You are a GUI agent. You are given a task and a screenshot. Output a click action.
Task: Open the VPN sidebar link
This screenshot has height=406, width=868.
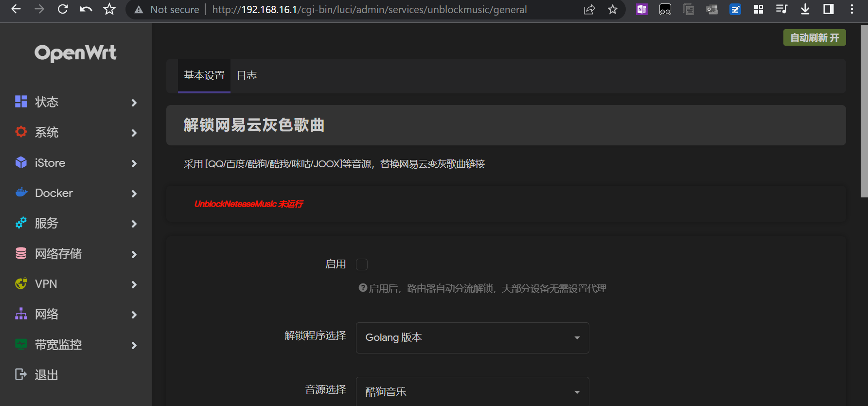[46, 284]
